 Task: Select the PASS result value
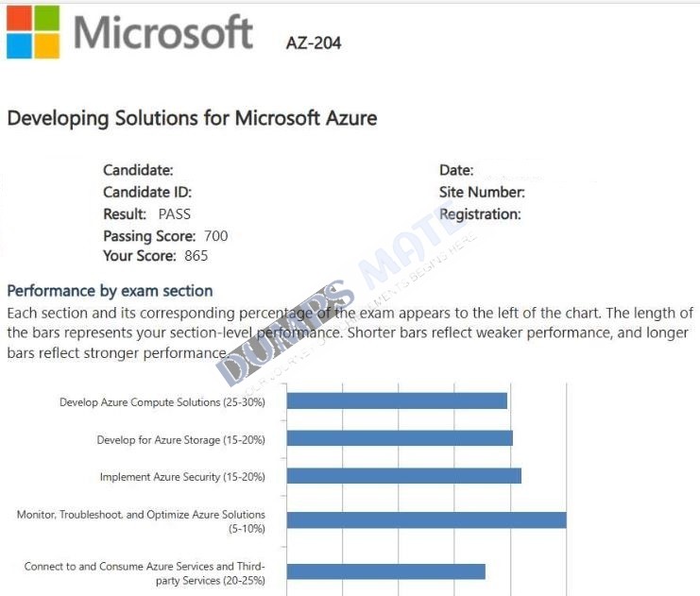tap(175, 214)
